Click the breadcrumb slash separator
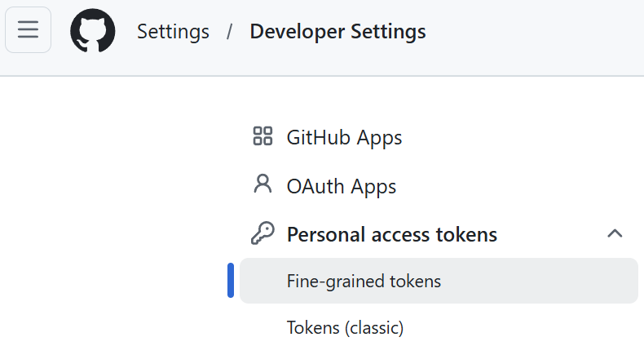 [230, 32]
